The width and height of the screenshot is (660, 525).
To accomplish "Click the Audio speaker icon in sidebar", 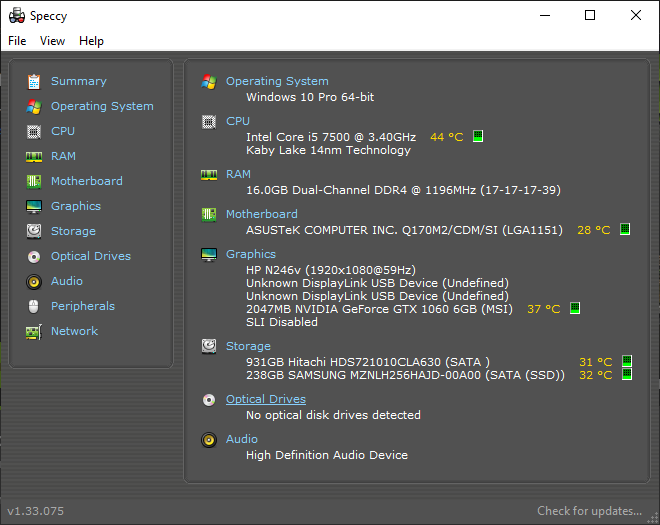I will coord(34,282).
